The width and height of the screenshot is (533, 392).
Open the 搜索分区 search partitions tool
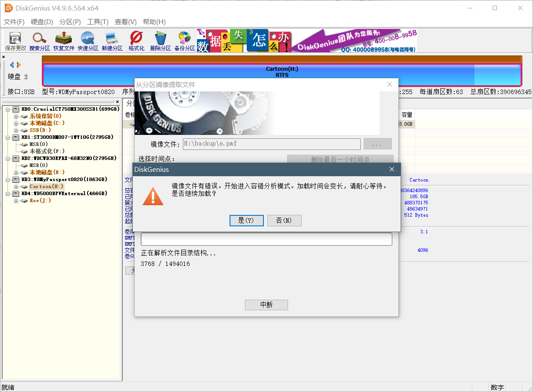(x=40, y=41)
